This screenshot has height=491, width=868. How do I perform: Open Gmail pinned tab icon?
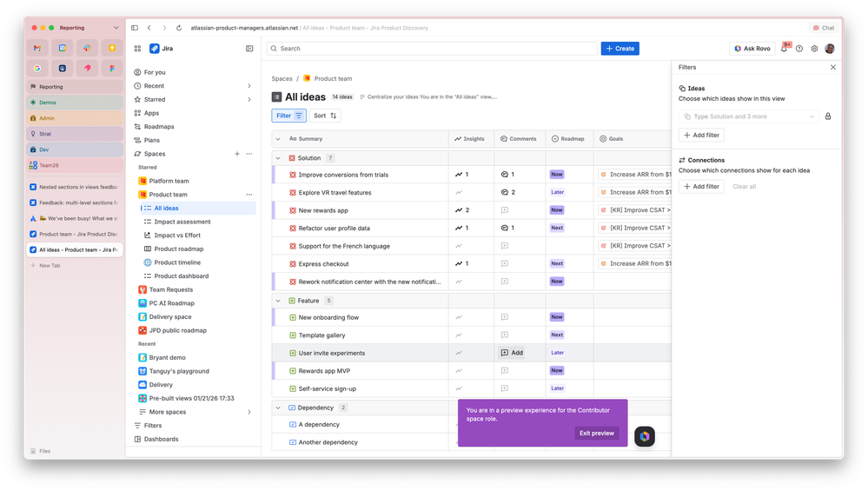[x=37, y=48]
